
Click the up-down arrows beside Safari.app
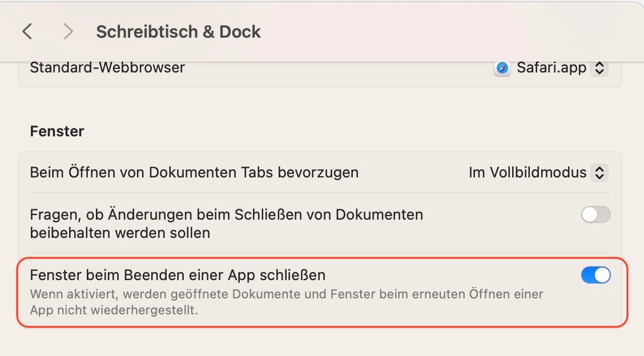[x=599, y=68]
